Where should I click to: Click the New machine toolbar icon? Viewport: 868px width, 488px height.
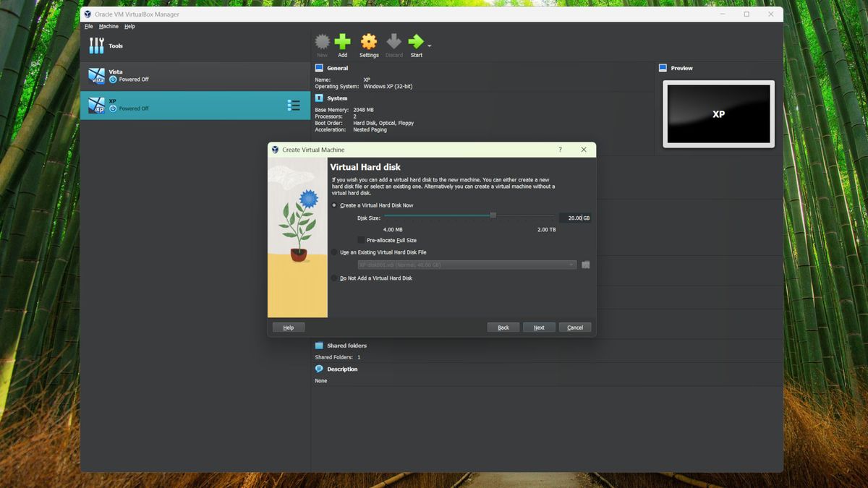[x=322, y=42]
